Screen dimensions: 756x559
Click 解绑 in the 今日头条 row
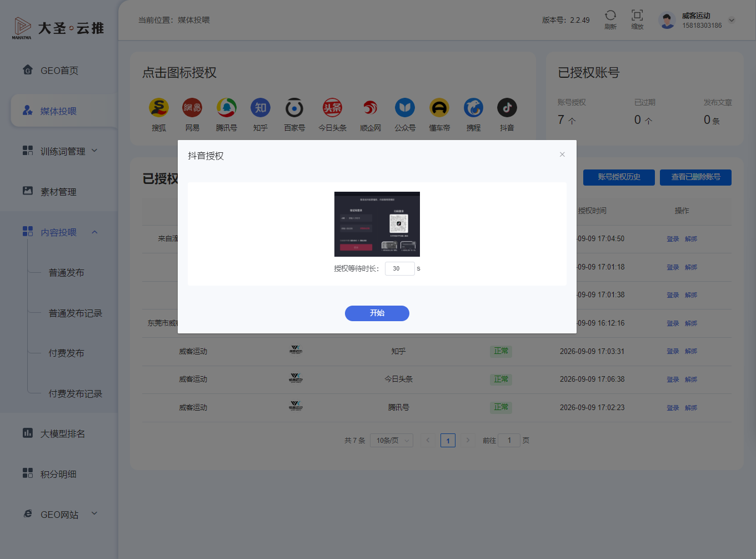(x=691, y=380)
